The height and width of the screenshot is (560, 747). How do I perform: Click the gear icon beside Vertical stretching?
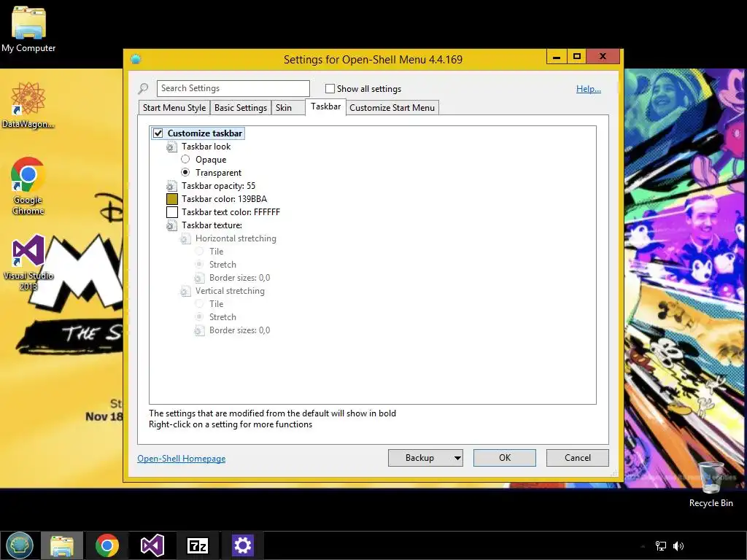tap(185, 291)
